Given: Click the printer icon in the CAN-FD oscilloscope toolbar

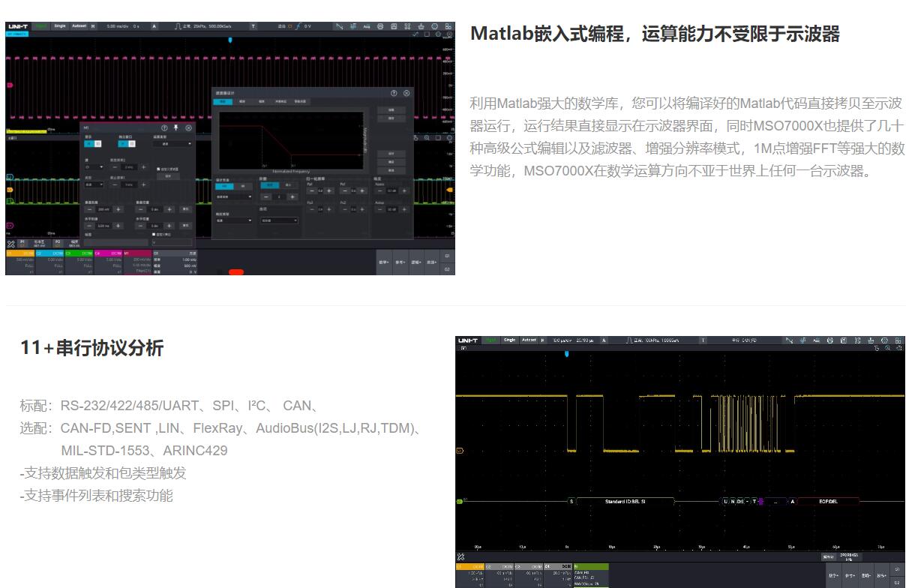Looking at the screenshot, I should [x=829, y=340].
